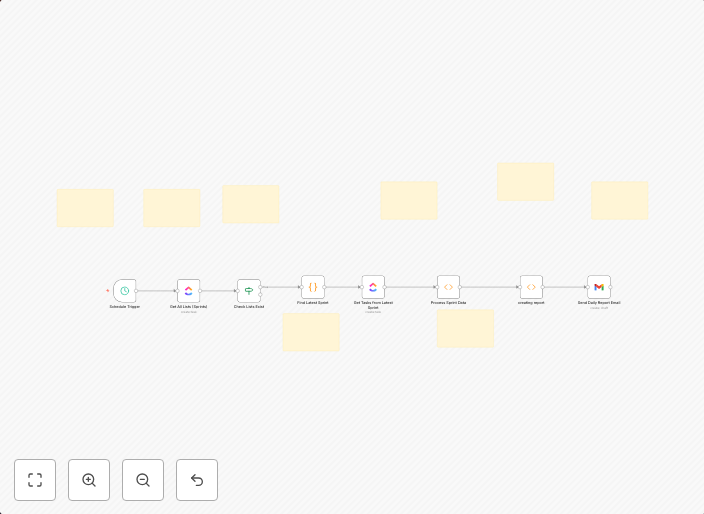Click the 'Process Sprint Data' label text

(x=449, y=303)
